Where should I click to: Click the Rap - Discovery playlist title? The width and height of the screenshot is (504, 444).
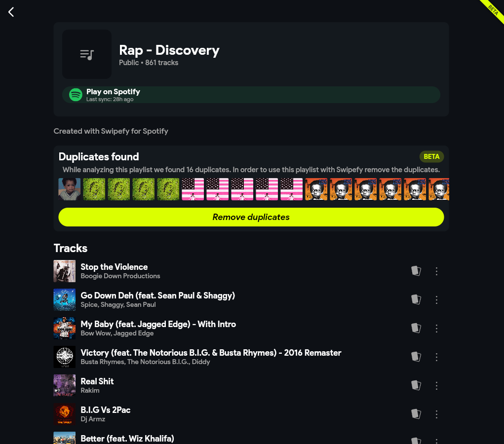(x=169, y=50)
